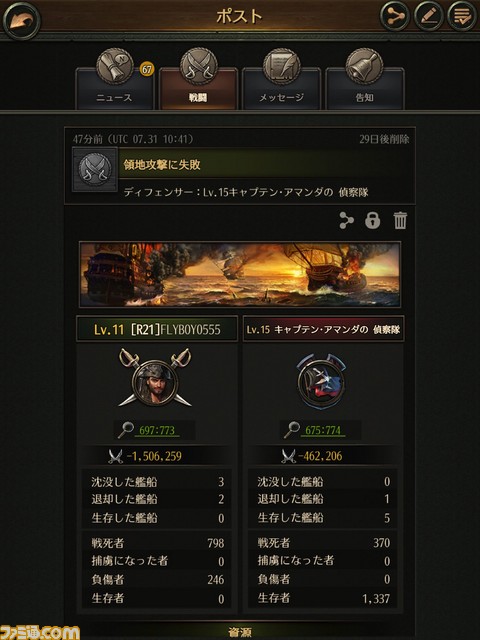Delete report with trash can icon
Screen dimensions: 480x640
tap(400, 220)
